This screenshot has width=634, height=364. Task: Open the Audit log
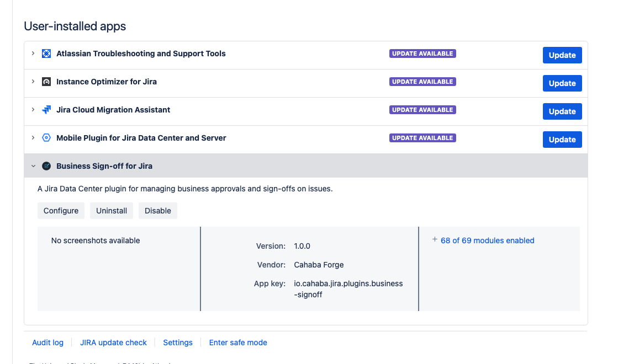point(47,342)
